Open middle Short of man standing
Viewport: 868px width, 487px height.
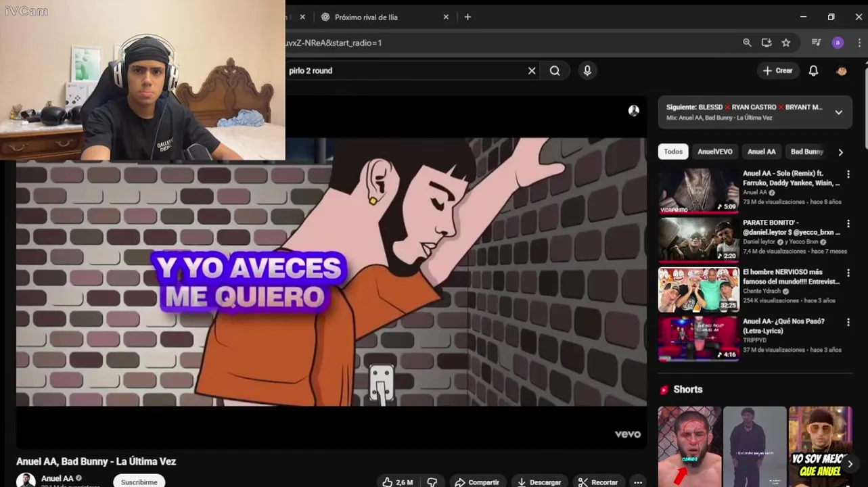tap(755, 446)
